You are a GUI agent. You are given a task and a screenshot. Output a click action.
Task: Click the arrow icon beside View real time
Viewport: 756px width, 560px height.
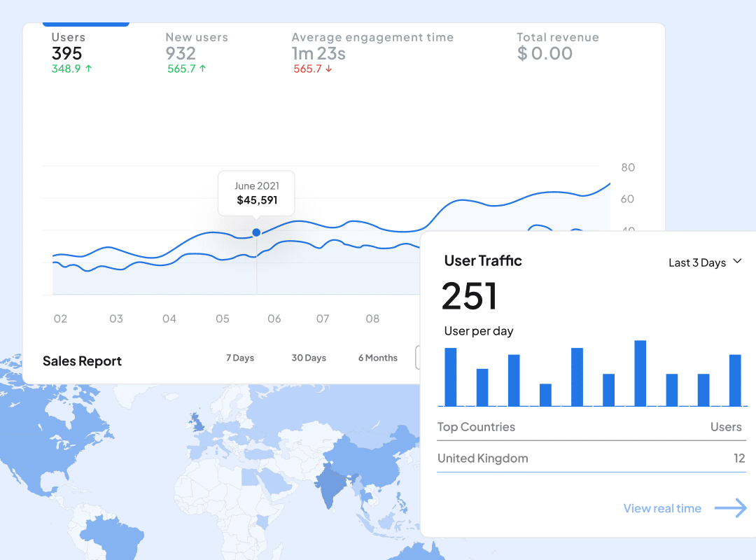pos(730,507)
